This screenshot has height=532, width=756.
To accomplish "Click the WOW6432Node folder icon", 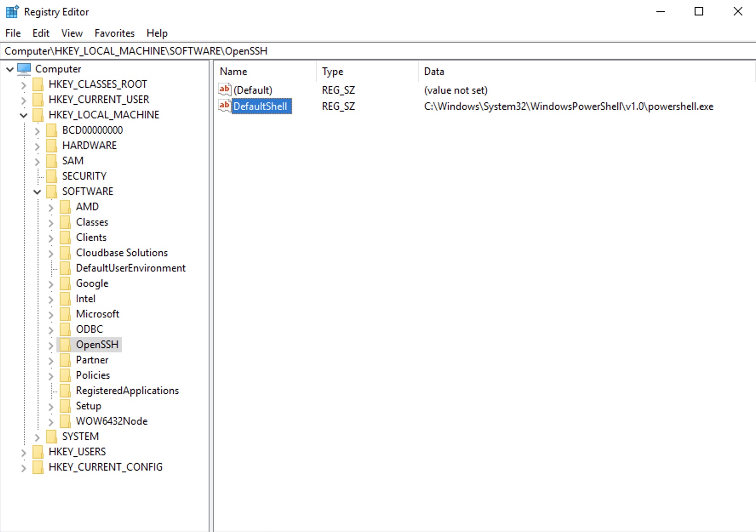I will (x=65, y=421).
